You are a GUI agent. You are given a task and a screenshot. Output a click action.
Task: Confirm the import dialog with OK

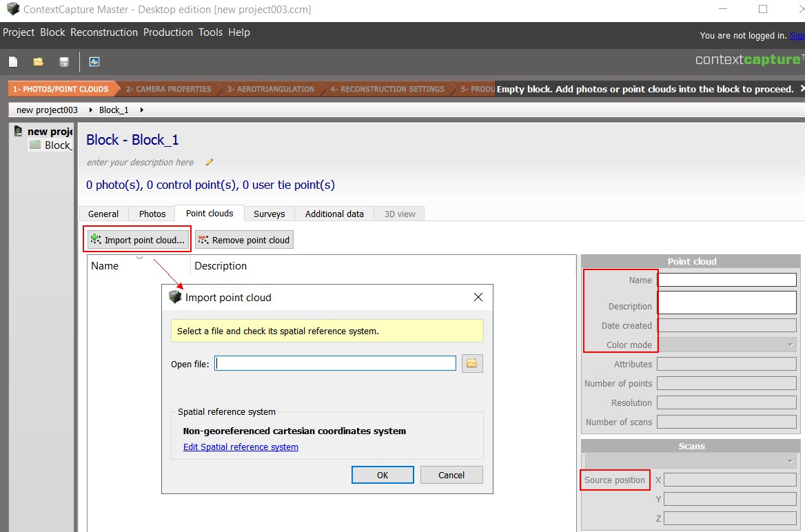[x=383, y=475]
